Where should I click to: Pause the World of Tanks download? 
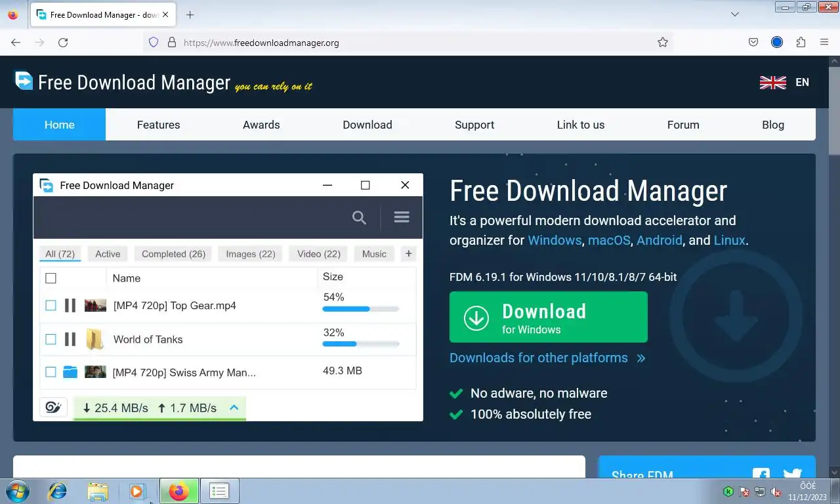pyautogui.click(x=70, y=339)
